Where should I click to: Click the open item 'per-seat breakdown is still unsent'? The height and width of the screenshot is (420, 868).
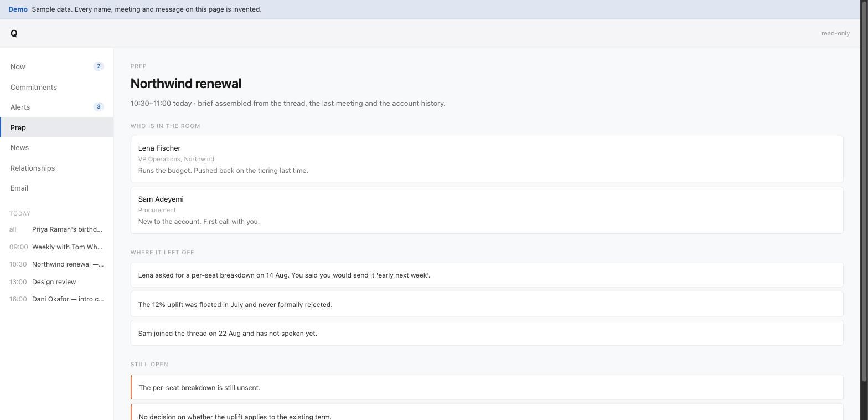tap(487, 387)
